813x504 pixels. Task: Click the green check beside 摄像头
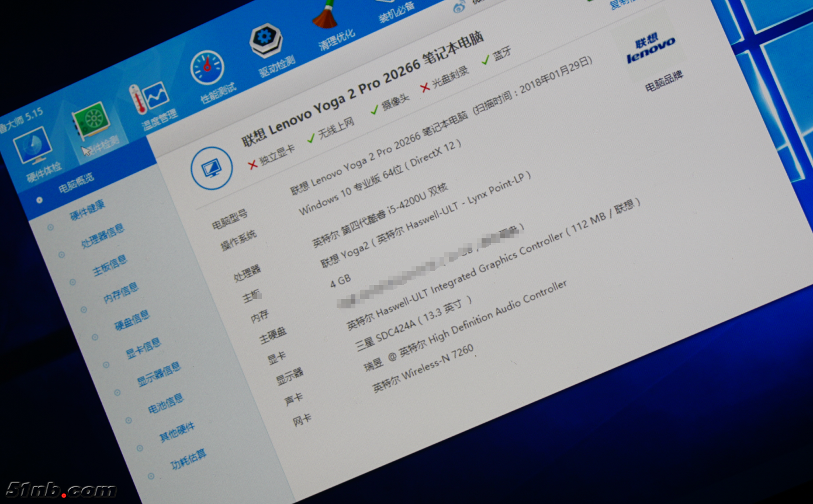[375, 109]
